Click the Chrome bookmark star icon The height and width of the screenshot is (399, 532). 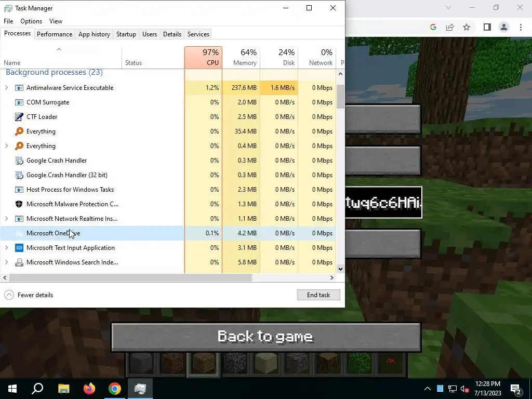pyautogui.click(x=467, y=27)
